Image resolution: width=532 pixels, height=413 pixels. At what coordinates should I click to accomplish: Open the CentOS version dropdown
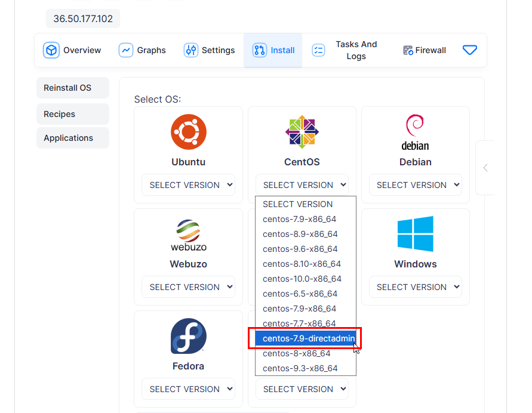click(x=302, y=185)
